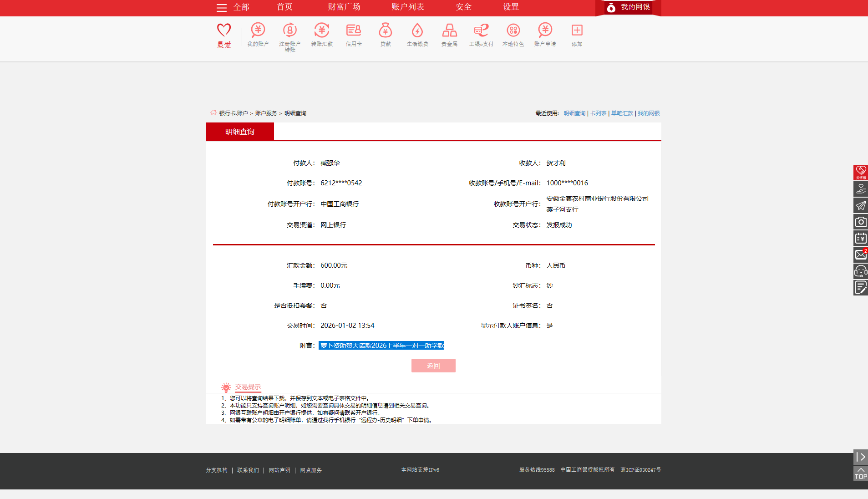Open the 卡列表 recent-use link
Viewport: 868px width, 499px height.
599,113
